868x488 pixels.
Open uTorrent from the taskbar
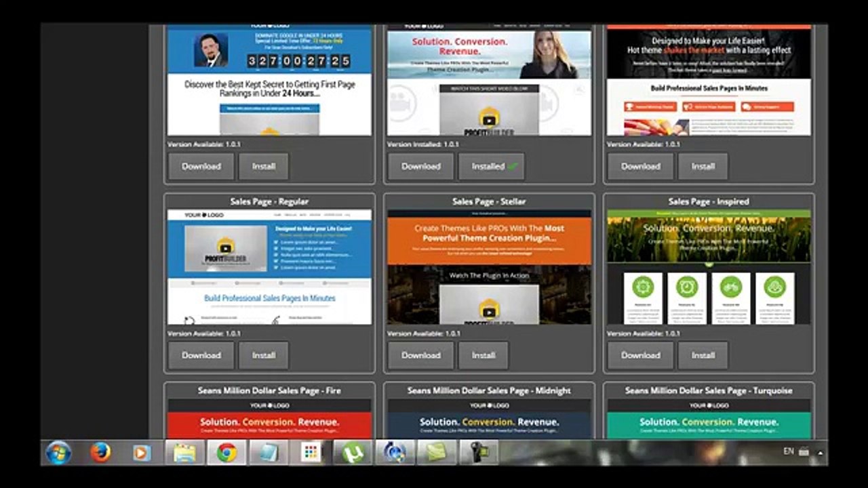353,453
